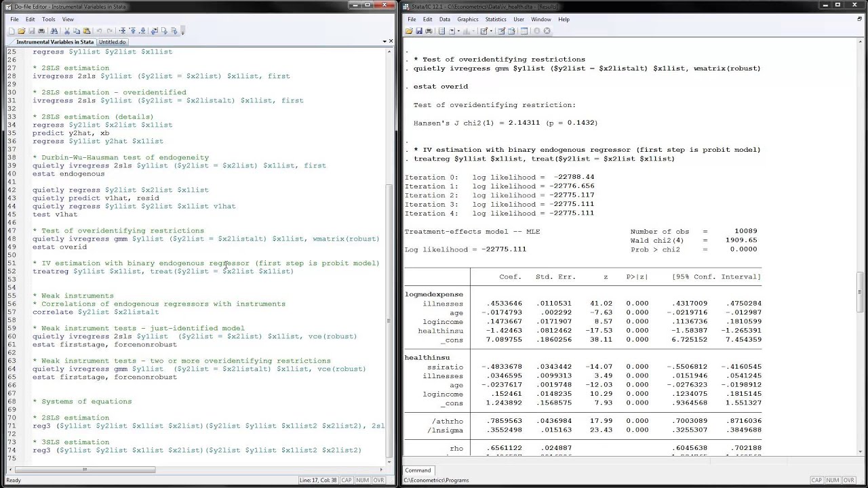Click 'Hansen's J chi2(1)' result line
Viewport: 868px width, 488px height.
(x=505, y=123)
